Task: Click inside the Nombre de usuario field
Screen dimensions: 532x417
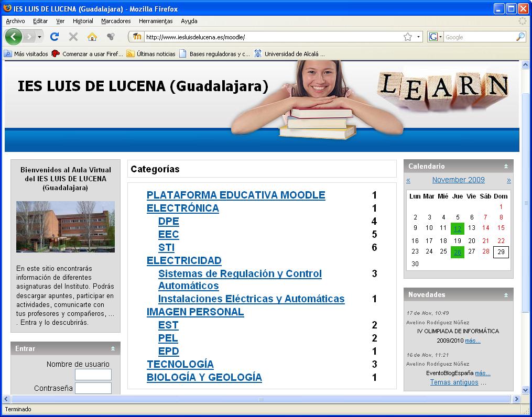Action: pos(93,374)
